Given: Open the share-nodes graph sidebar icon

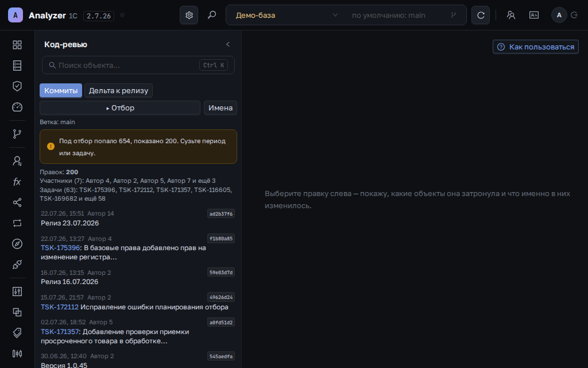Looking at the screenshot, I should 17,202.
